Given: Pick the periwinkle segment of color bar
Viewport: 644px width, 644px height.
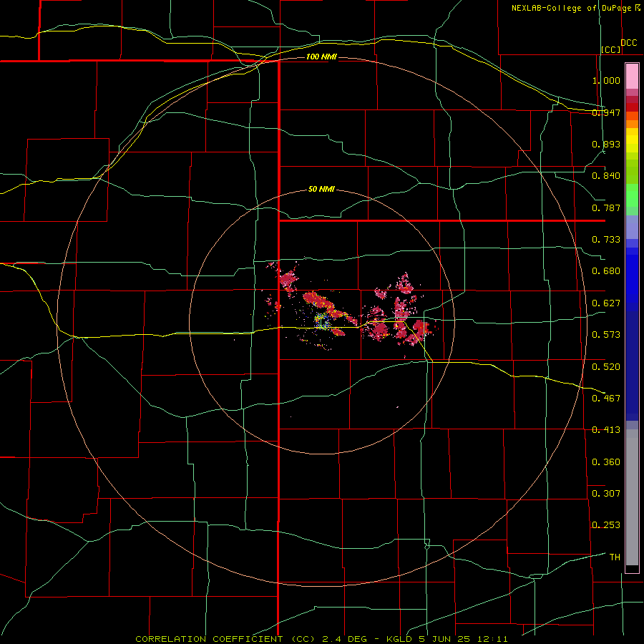Looking at the screenshot, I should coord(632,227).
